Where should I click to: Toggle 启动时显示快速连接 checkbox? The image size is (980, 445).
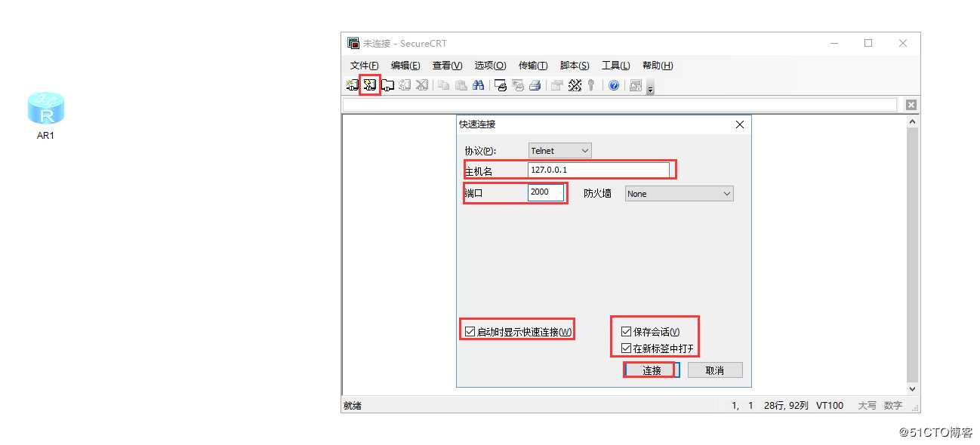point(470,332)
